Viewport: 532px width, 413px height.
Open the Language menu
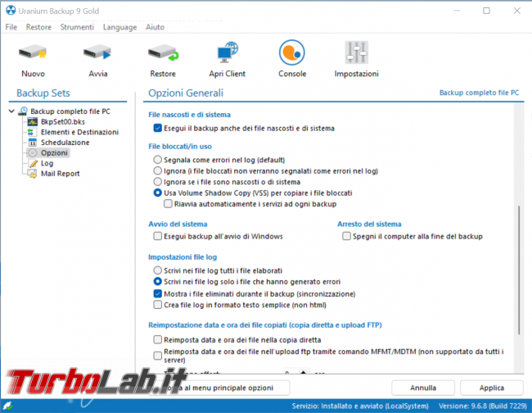pos(119,27)
